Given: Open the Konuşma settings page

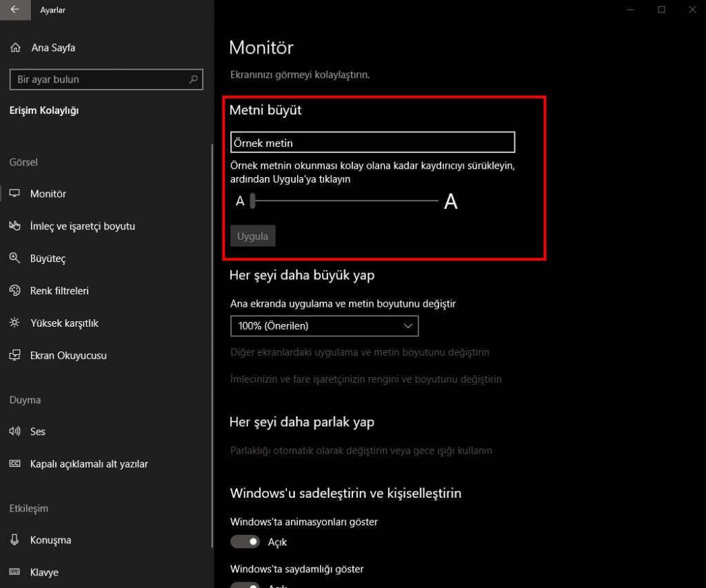Looking at the screenshot, I should 50,540.
